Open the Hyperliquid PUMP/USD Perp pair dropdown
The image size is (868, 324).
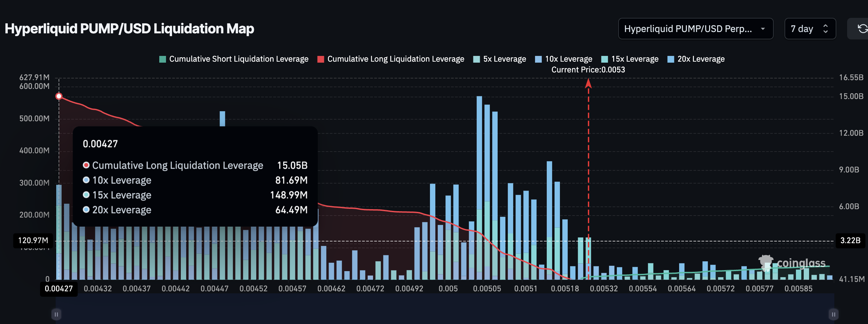(696, 29)
